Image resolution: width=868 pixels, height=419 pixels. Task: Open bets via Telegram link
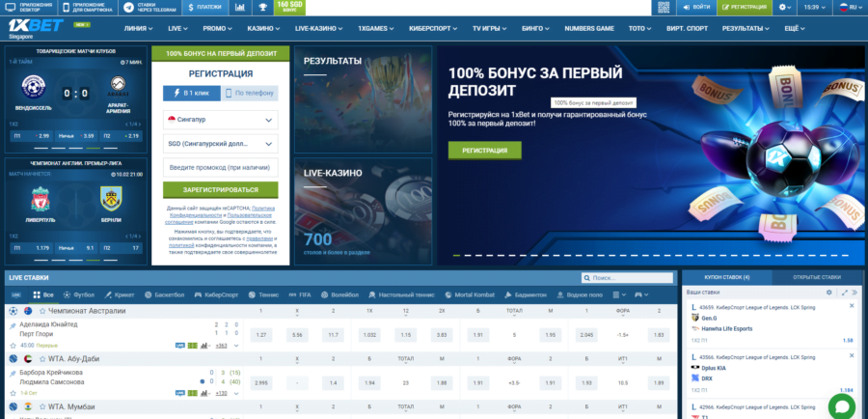pos(149,7)
